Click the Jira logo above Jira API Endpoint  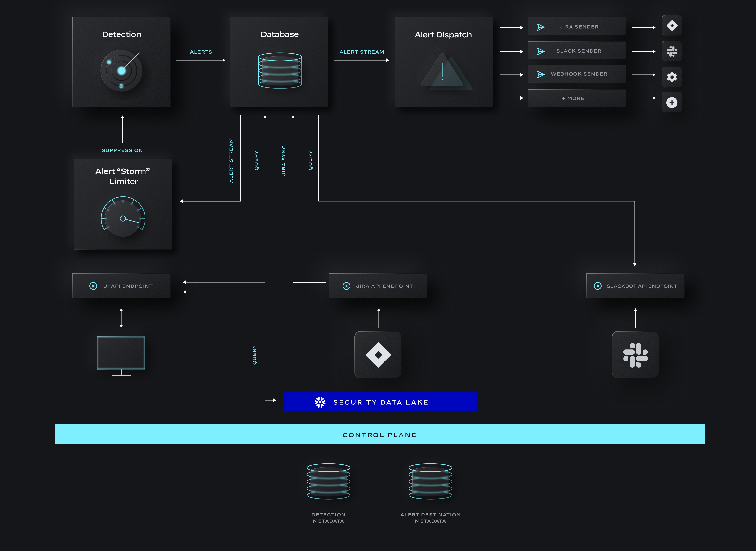tap(378, 354)
